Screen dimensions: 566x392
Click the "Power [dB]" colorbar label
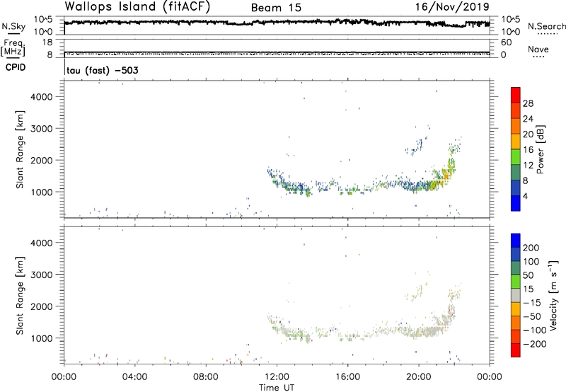[541, 149]
